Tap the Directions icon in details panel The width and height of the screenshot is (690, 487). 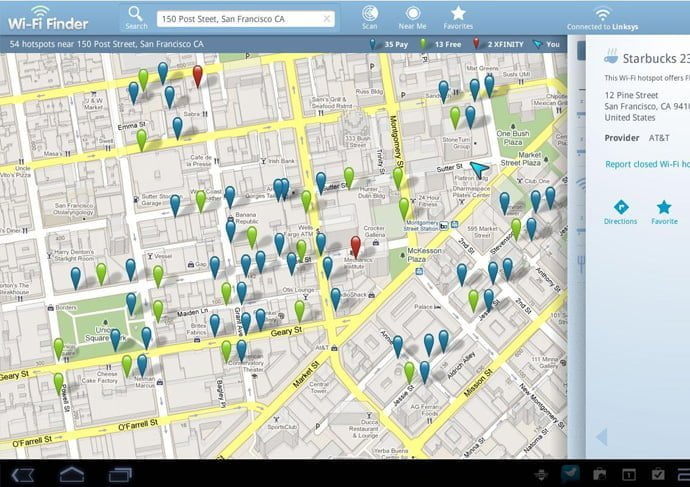click(620, 207)
